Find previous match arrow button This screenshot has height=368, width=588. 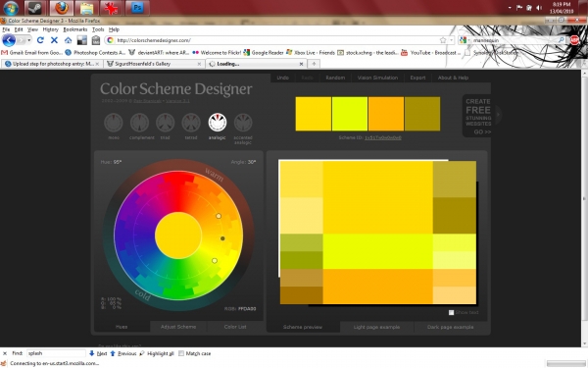coord(123,353)
